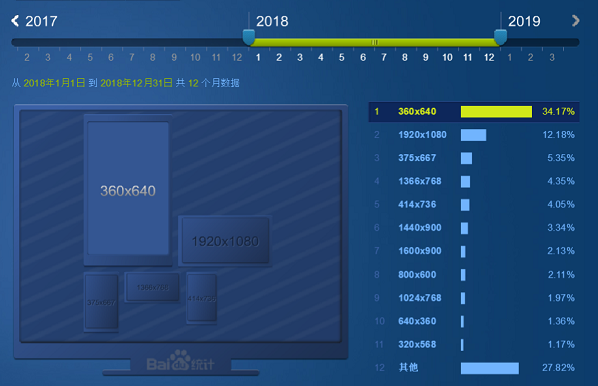Go to next year with right arrow
The image size is (598, 386).
[575, 21]
